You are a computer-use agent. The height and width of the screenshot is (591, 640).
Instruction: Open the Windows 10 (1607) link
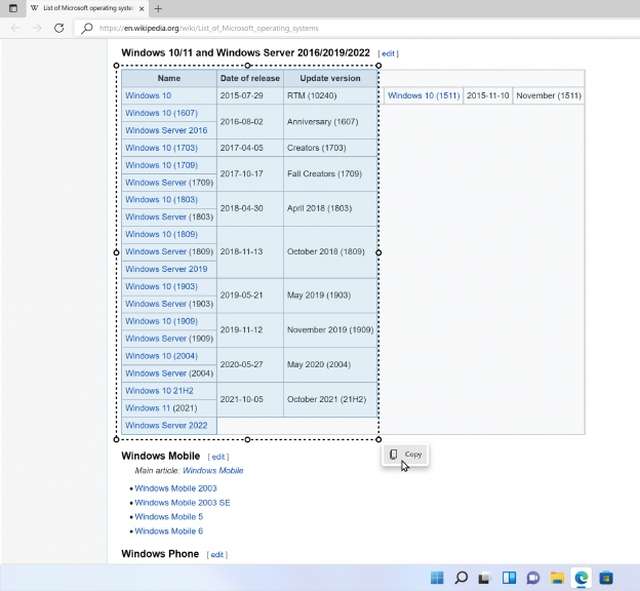coord(162,113)
